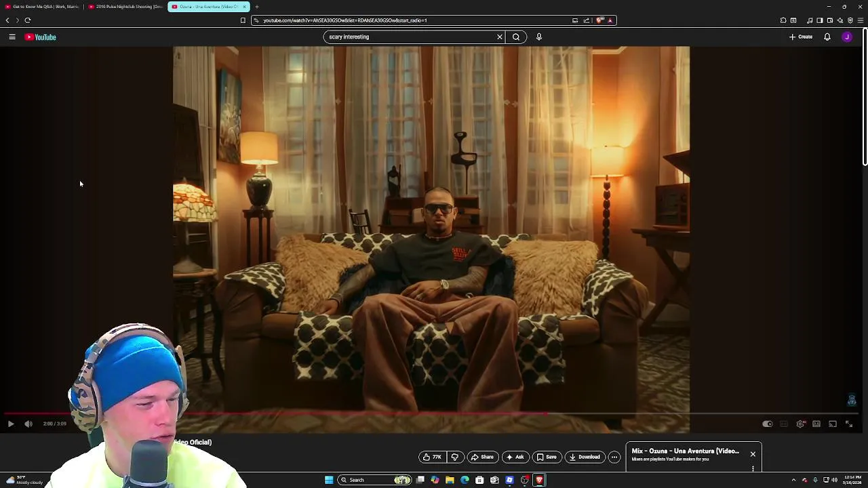Open the Mix - Ozuna playlist title

(686, 451)
